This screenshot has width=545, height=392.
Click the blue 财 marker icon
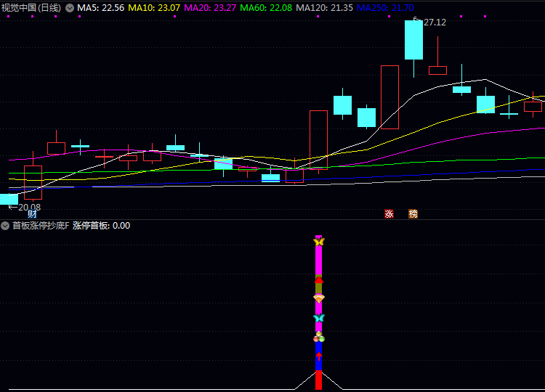(32, 214)
